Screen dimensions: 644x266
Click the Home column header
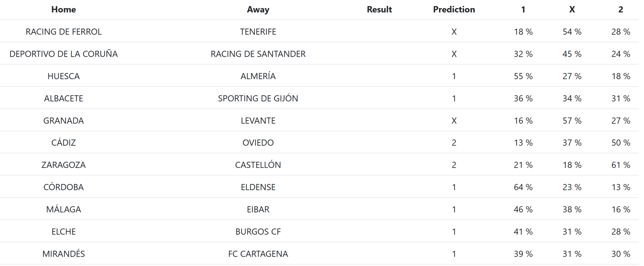pos(64,10)
